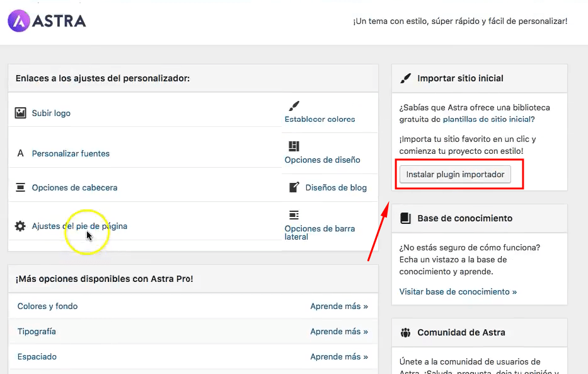Go to Opciones de cabecera
Screen dimensions: 588x374
tap(74, 187)
